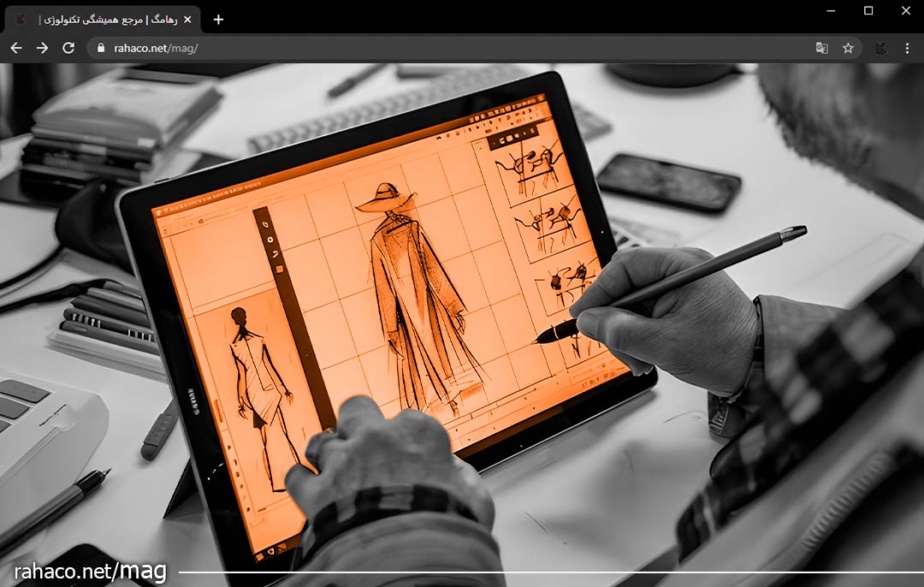Open the Translate this page icon
Viewport: 924px width, 587px height.
coord(821,48)
